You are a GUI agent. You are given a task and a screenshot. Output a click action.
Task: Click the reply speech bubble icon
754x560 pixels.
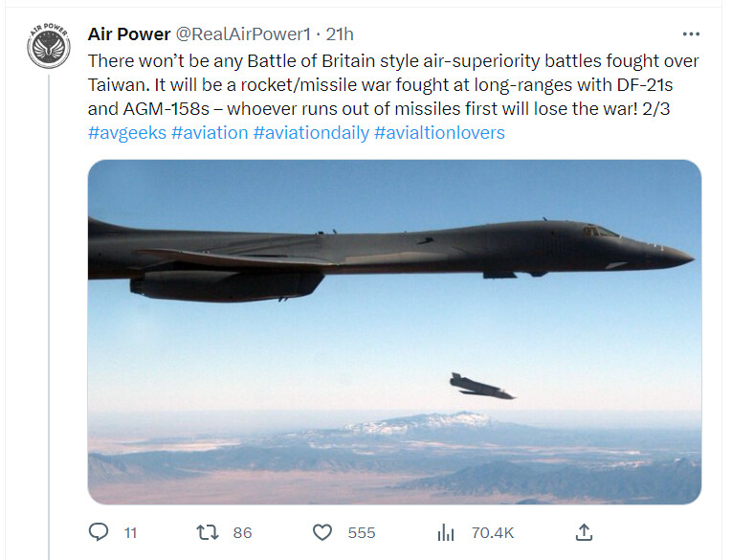point(99,532)
